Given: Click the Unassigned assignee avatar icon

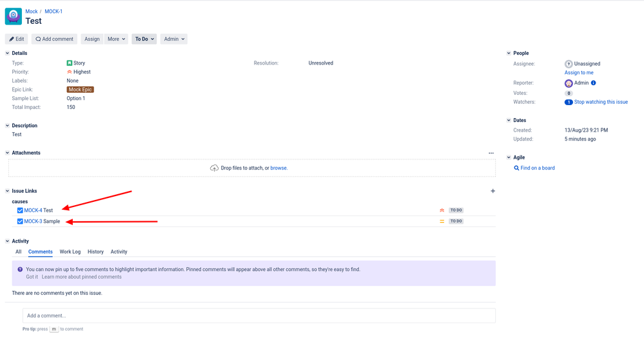Looking at the screenshot, I should pyautogui.click(x=569, y=64).
